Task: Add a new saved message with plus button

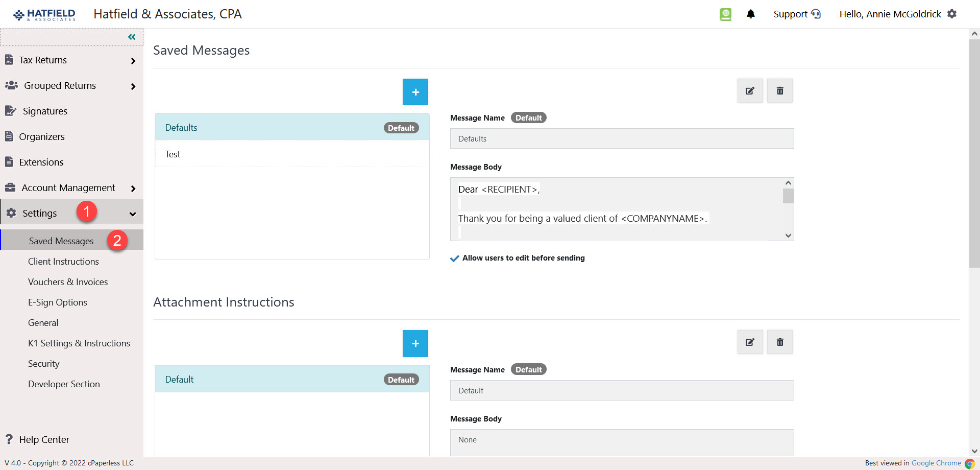Action: click(x=415, y=92)
